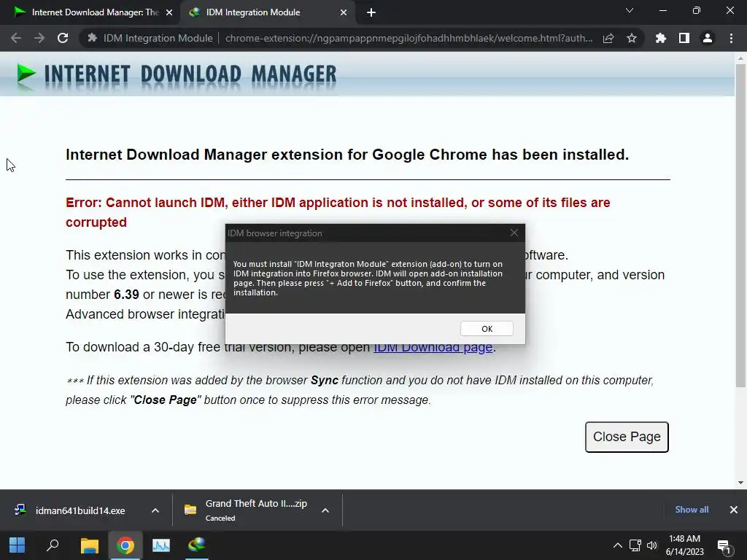The width and height of the screenshot is (747, 560).
Task: Close the Internet Download Manager tab
Action: coord(169,13)
